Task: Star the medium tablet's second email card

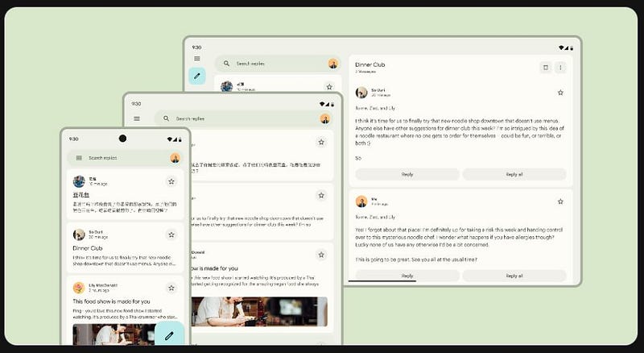Action: 321,195
